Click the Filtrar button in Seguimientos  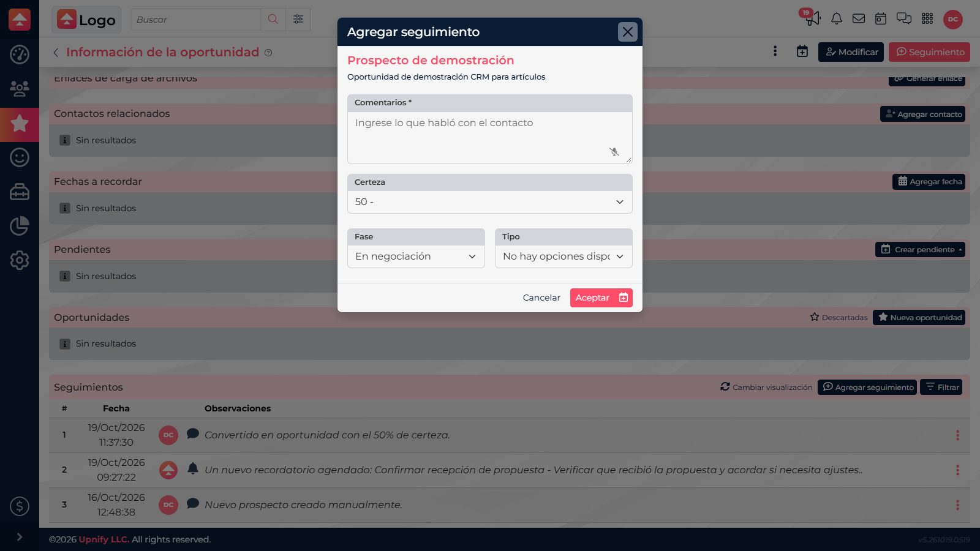[x=941, y=387]
